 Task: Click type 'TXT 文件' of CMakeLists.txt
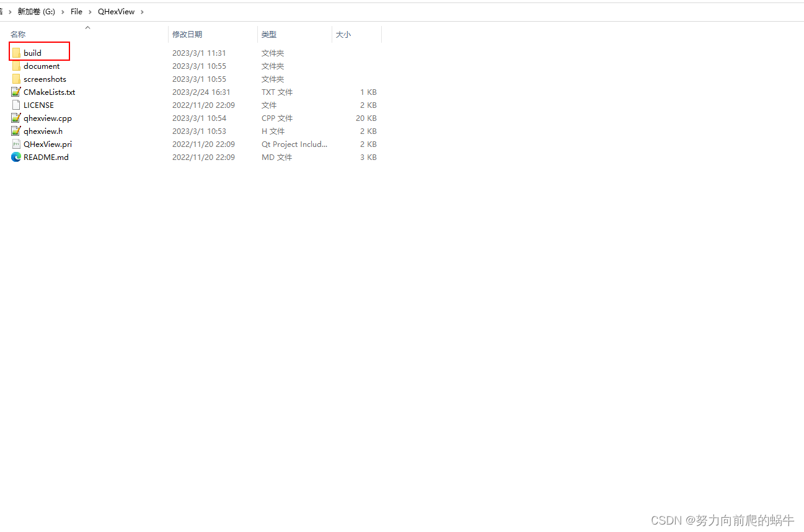(x=277, y=92)
